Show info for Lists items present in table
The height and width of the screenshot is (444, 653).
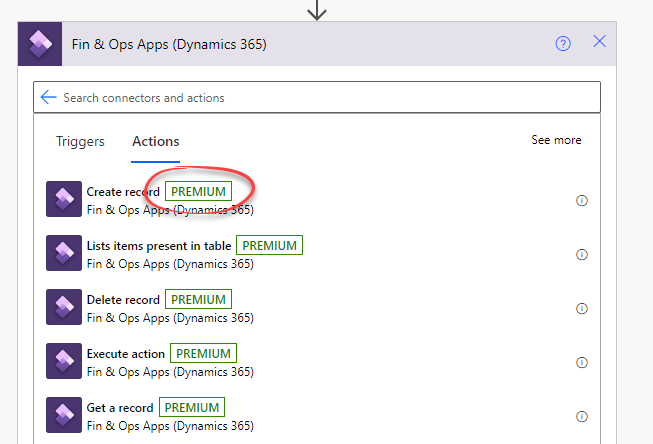click(x=582, y=254)
